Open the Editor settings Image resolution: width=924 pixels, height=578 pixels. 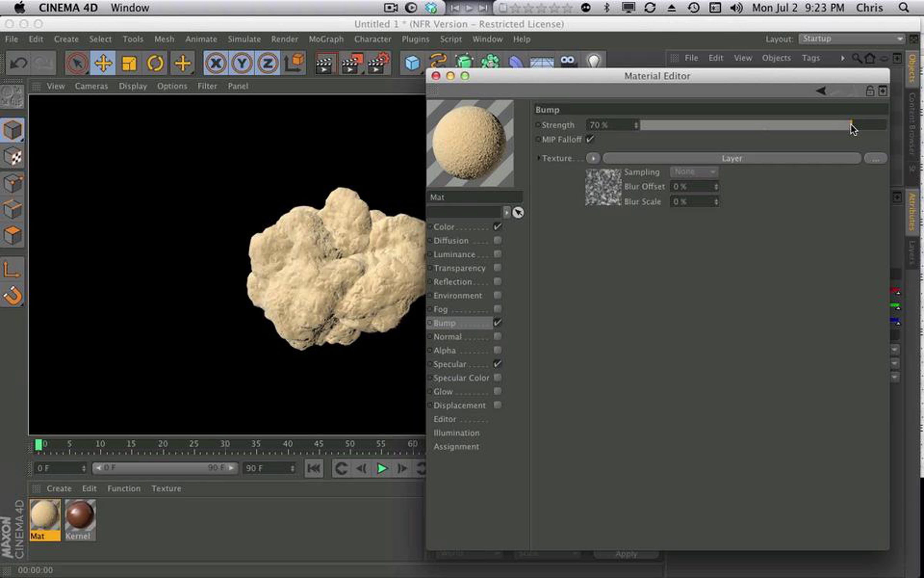445,419
